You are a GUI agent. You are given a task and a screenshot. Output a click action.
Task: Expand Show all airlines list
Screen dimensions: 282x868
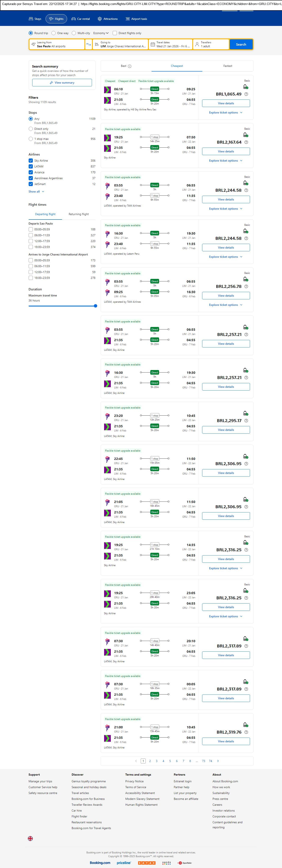pyautogui.click(x=36, y=191)
